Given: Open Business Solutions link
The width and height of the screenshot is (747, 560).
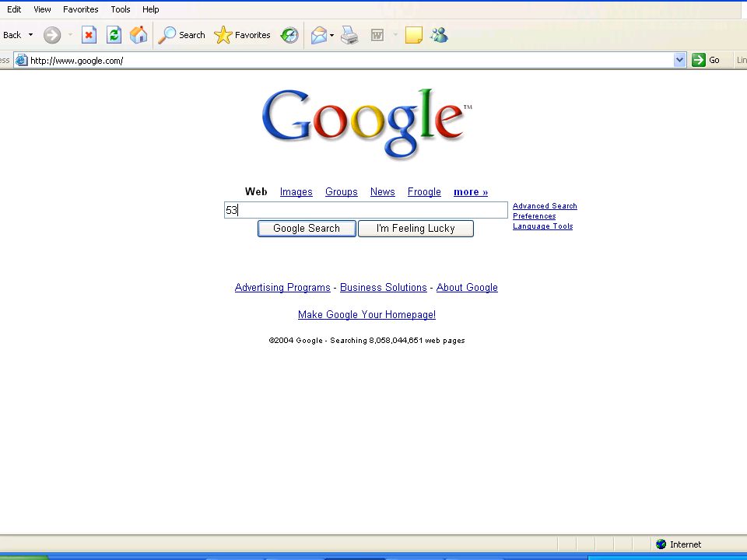Looking at the screenshot, I should [383, 287].
